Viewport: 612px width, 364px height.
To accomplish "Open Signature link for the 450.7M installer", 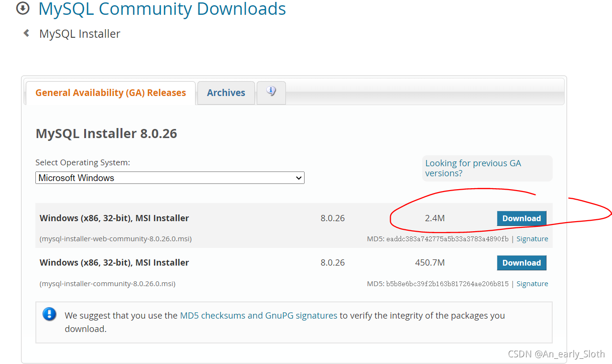I will 532,284.
